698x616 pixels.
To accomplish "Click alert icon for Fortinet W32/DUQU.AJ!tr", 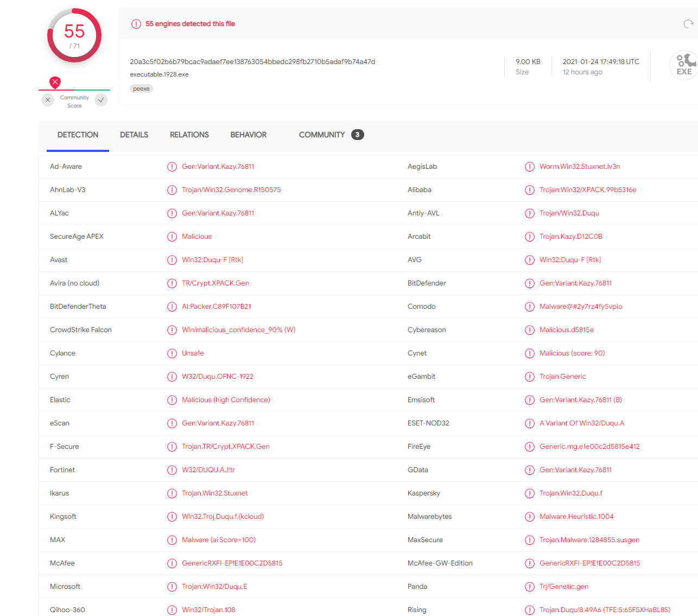I will coord(172,470).
